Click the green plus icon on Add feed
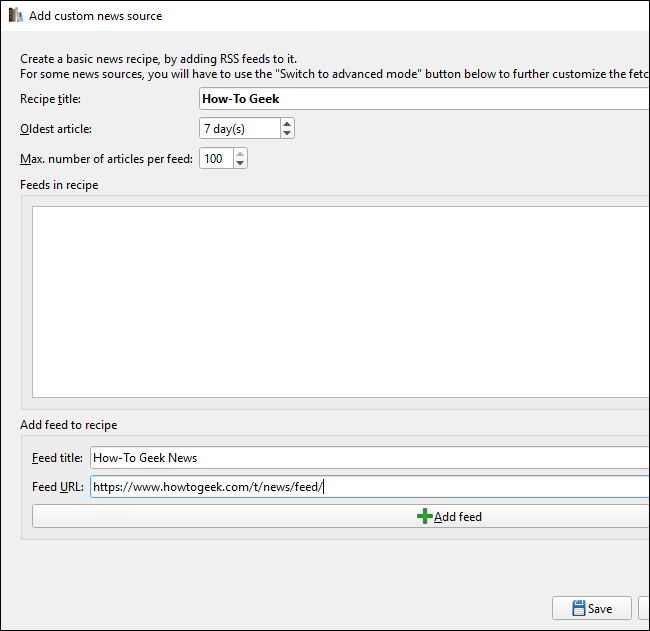The height and width of the screenshot is (631, 650). click(424, 517)
